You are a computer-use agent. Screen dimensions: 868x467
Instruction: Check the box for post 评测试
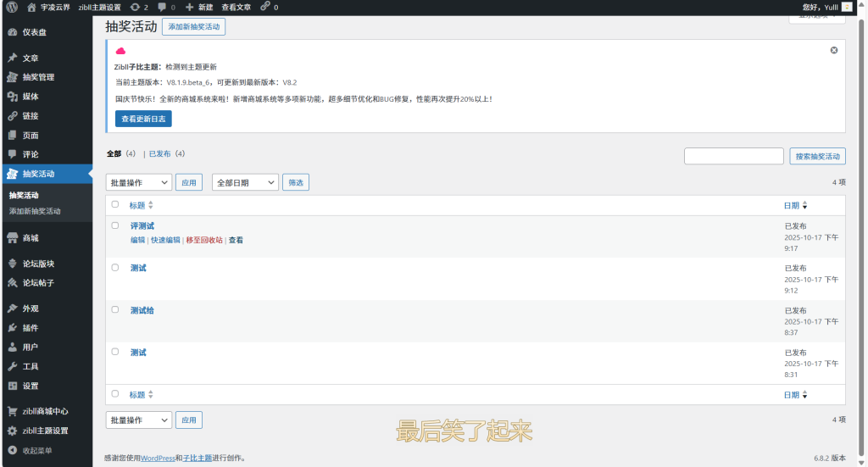click(x=115, y=225)
